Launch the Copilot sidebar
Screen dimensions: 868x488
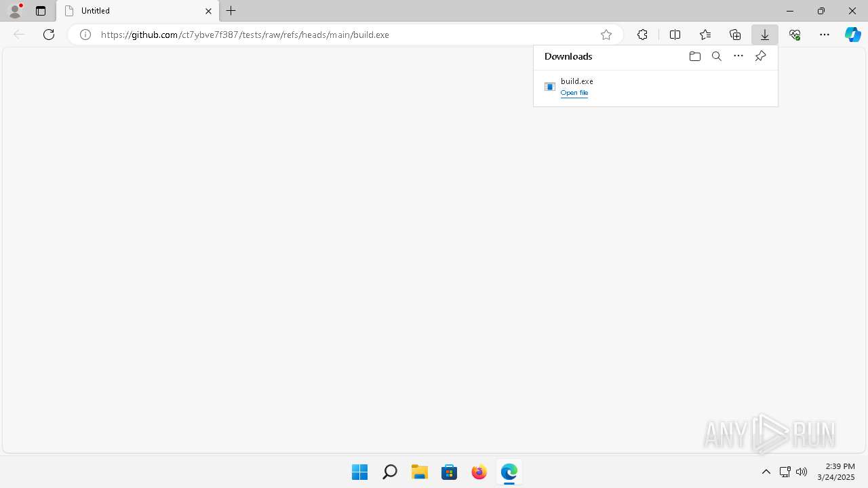pos(852,35)
